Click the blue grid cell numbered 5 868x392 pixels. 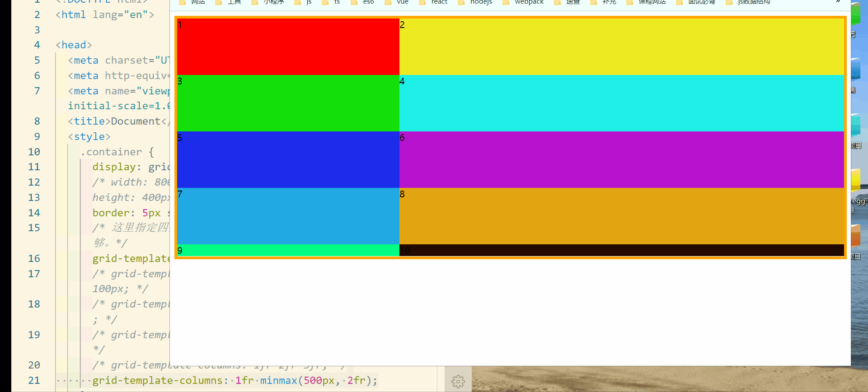288,159
